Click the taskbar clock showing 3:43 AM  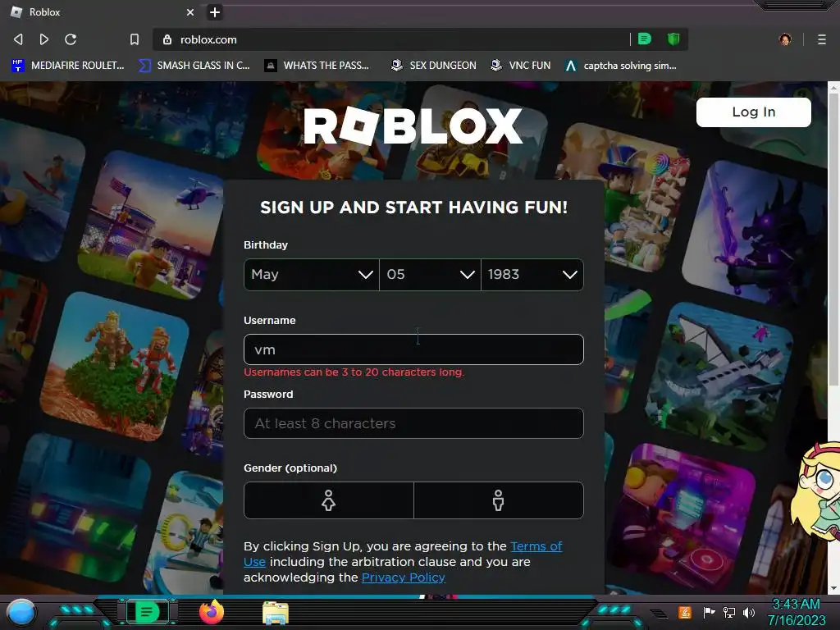pyautogui.click(x=796, y=612)
